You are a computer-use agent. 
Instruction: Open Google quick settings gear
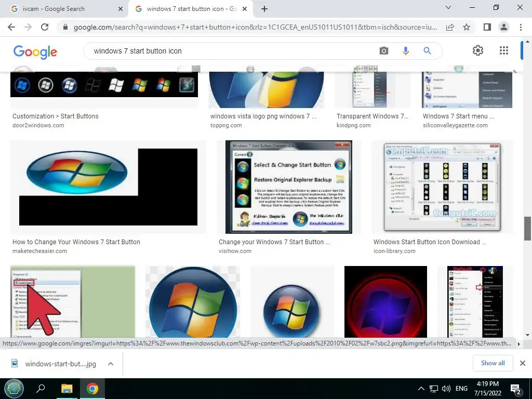[x=478, y=50]
